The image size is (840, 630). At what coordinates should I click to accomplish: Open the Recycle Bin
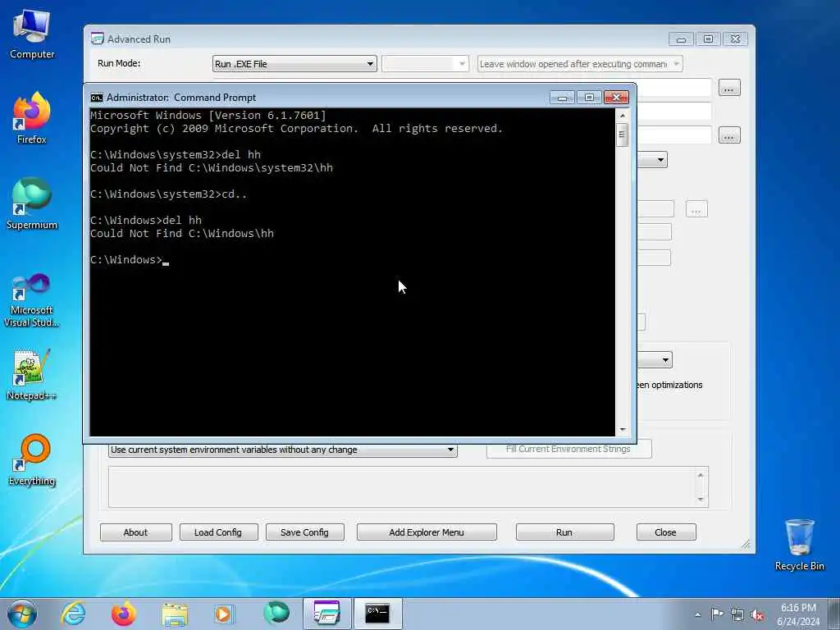point(799,545)
